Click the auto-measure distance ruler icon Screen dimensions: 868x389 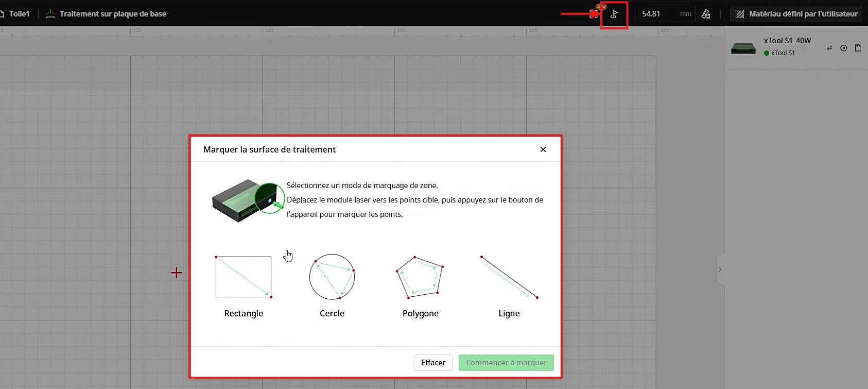pos(706,14)
